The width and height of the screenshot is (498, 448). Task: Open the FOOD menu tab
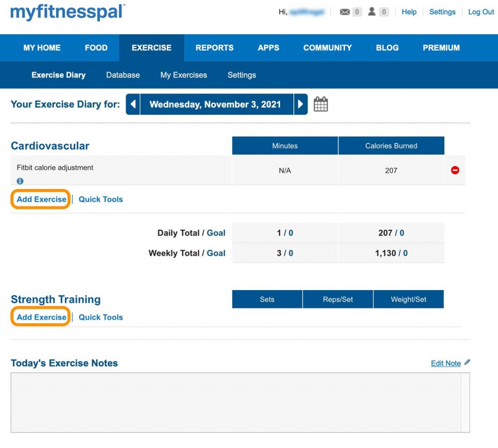96,48
